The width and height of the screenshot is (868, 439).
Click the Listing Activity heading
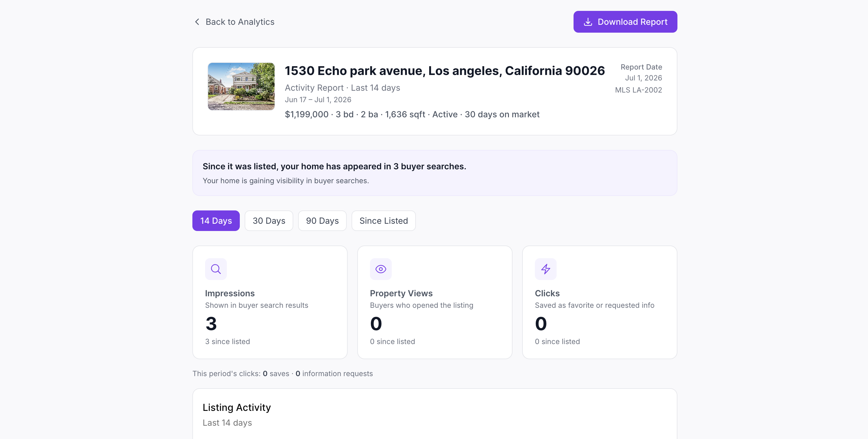click(236, 408)
